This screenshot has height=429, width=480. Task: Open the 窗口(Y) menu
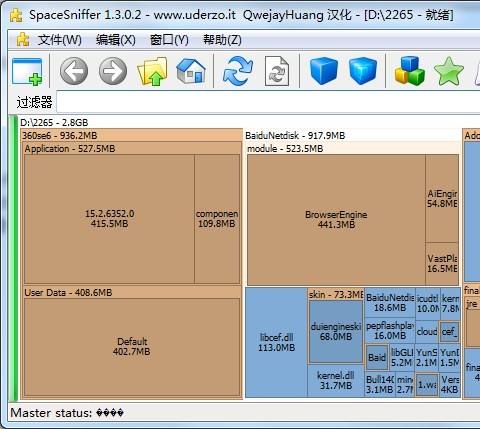[169, 40]
